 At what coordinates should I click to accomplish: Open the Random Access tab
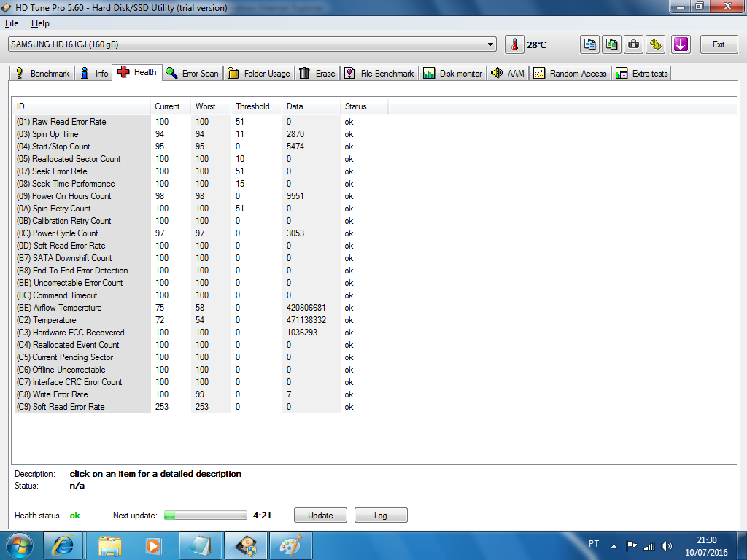coord(570,74)
